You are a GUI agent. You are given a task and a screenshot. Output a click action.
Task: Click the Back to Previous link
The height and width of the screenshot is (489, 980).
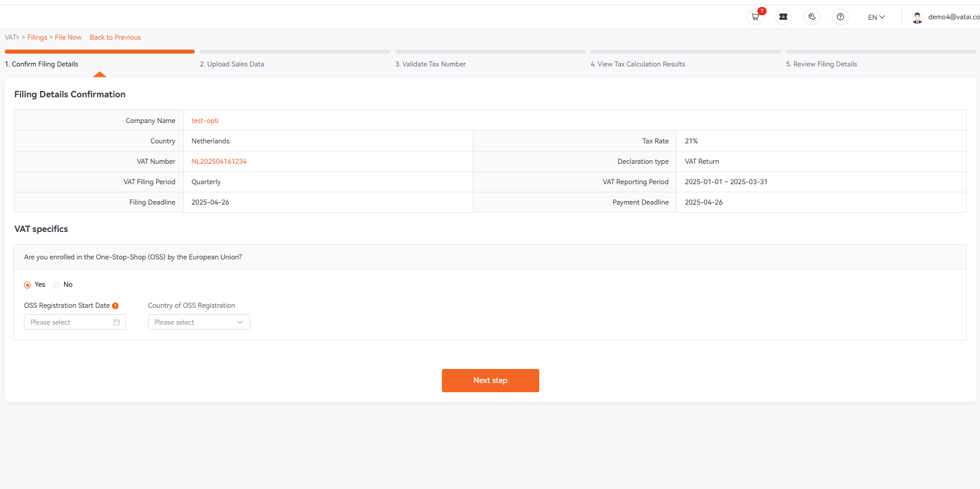[x=115, y=37]
